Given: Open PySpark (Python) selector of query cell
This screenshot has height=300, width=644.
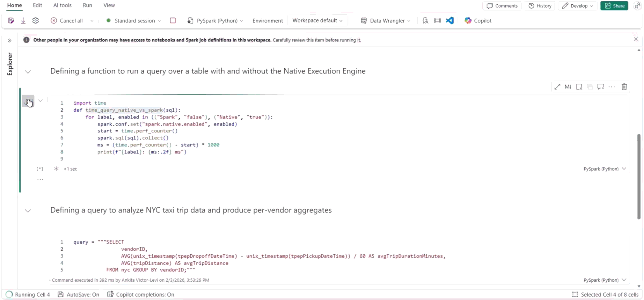Looking at the screenshot, I should pyautogui.click(x=605, y=280).
